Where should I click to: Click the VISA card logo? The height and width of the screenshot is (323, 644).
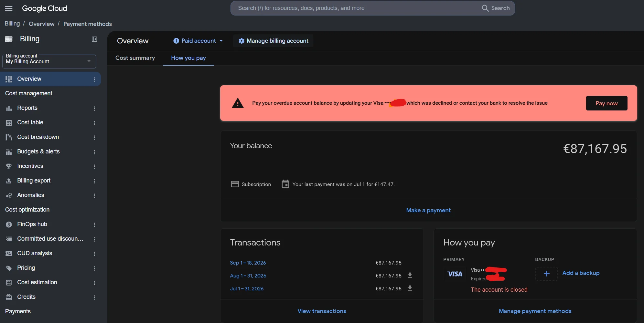click(x=455, y=274)
